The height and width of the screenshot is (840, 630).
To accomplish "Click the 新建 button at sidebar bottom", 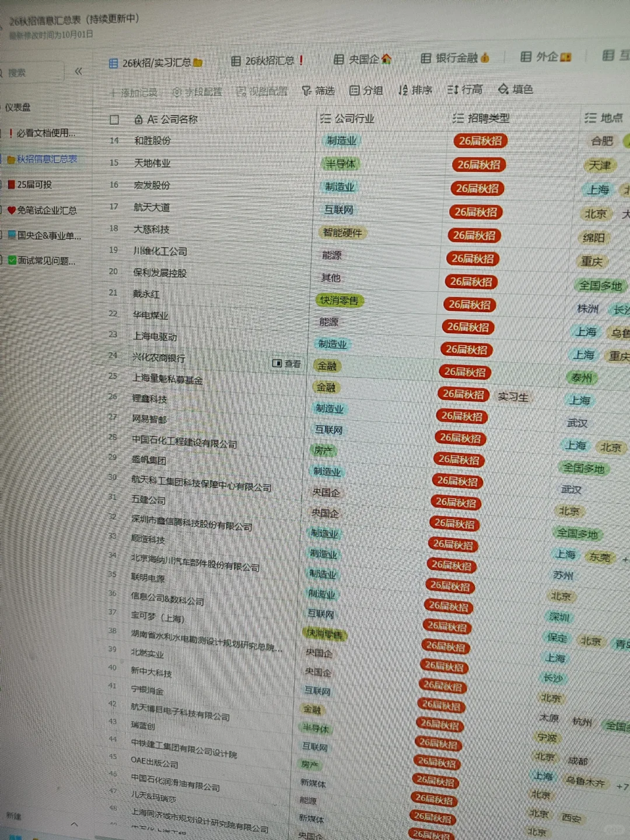I will (13, 815).
